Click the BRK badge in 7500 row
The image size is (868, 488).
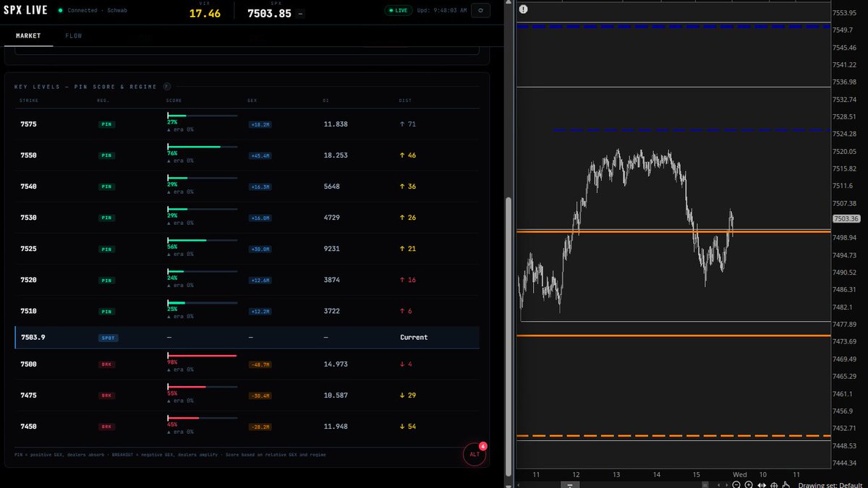click(107, 364)
